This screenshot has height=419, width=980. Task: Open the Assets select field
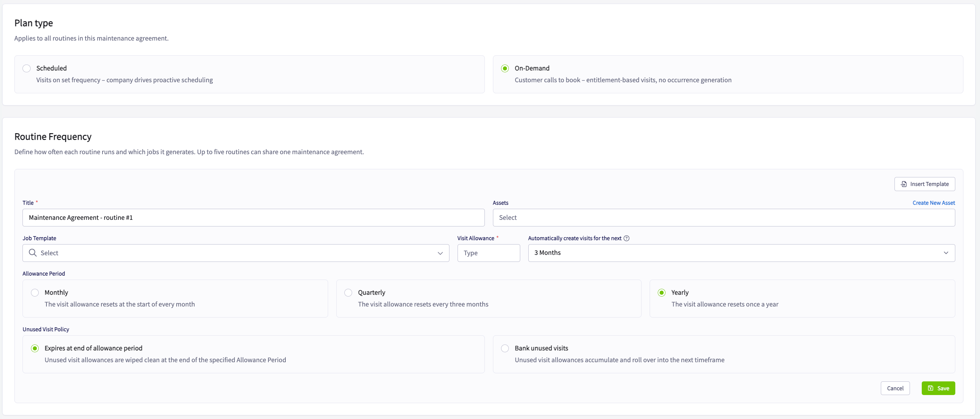coord(724,218)
